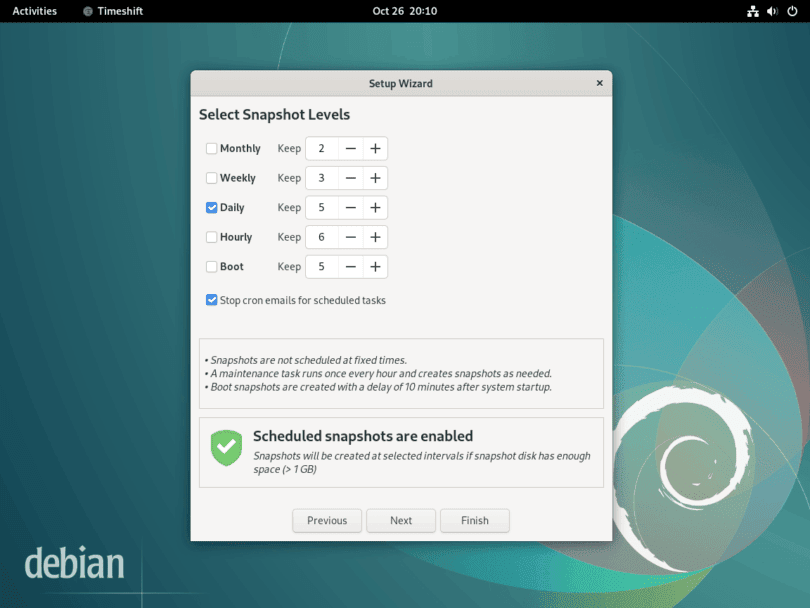Click Activities in the top bar

point(35,11)
